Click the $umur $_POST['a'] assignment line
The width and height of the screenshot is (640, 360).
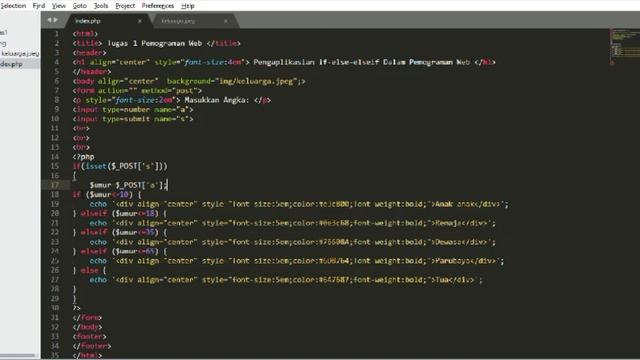129,185
